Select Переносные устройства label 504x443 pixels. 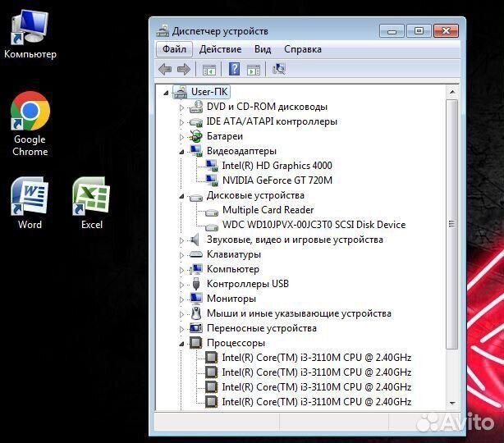pos(262,328)
